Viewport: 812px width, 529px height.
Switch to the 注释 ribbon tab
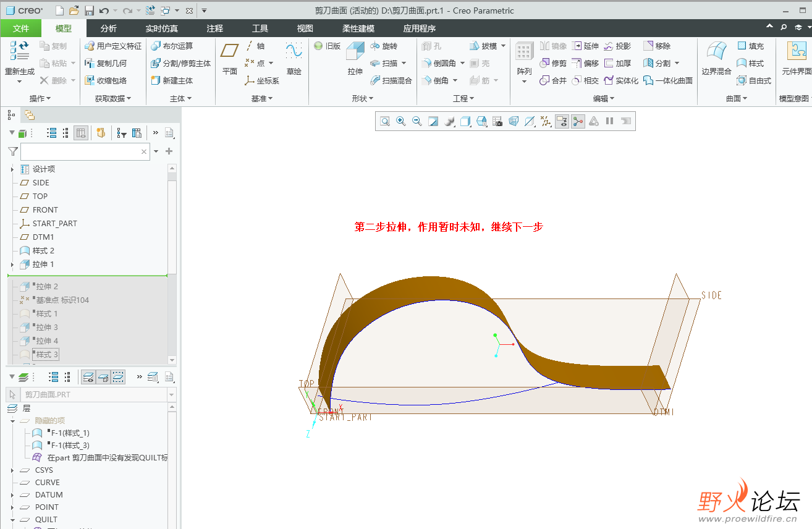(x=215, y=28)
